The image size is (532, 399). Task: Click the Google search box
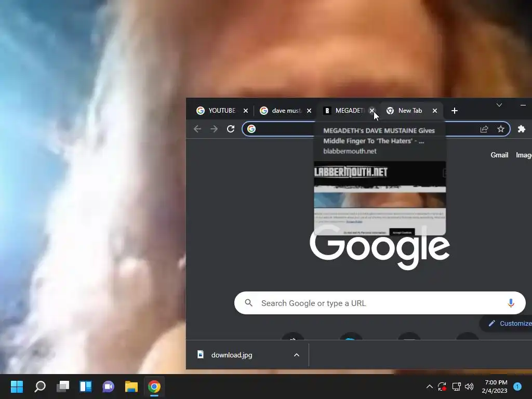coord(380,303)
